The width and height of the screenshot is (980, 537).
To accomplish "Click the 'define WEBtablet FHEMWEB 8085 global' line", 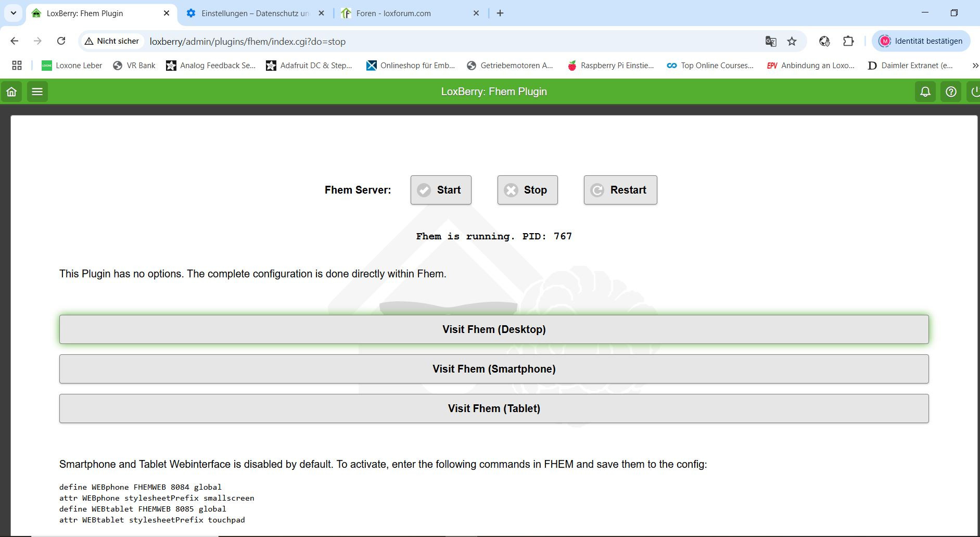I will 143,509.
